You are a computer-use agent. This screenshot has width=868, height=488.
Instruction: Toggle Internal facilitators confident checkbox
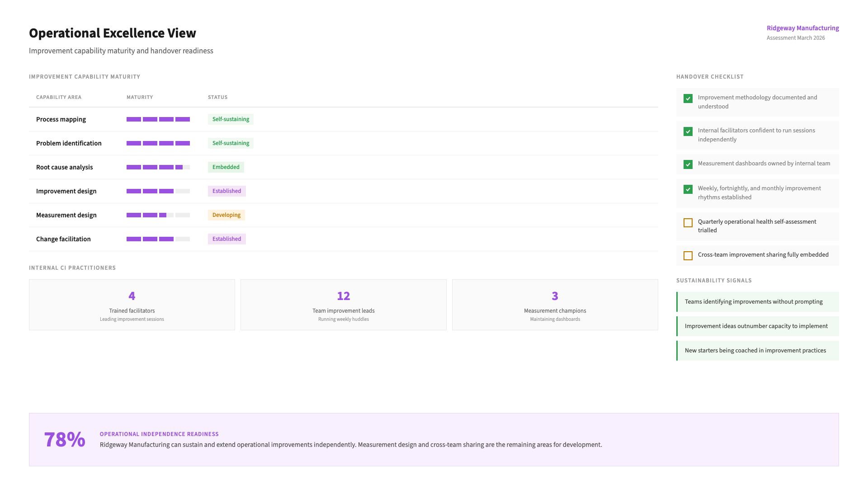688,131
